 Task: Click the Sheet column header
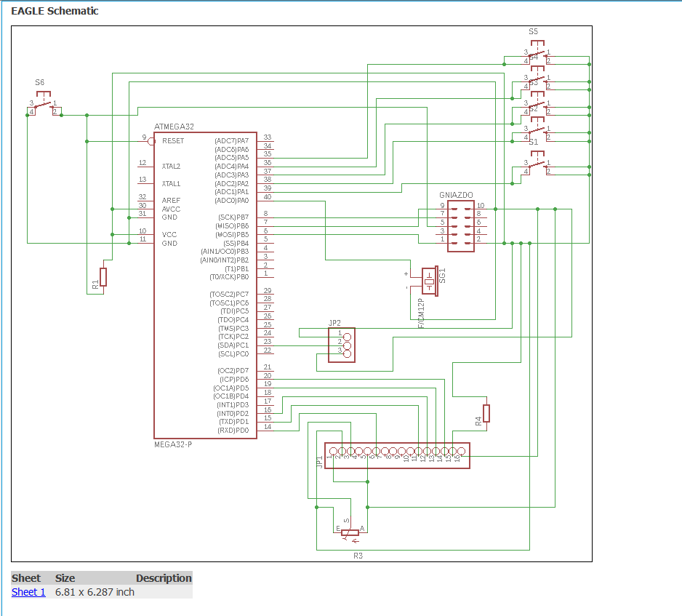click(27, 577)
